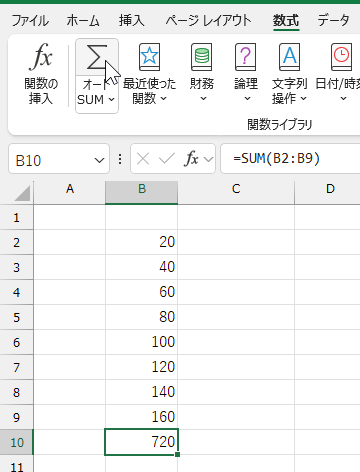Open the 最近使った関数 library
The width and height of the screenshot is (360, 472).
tap(149, 74)
